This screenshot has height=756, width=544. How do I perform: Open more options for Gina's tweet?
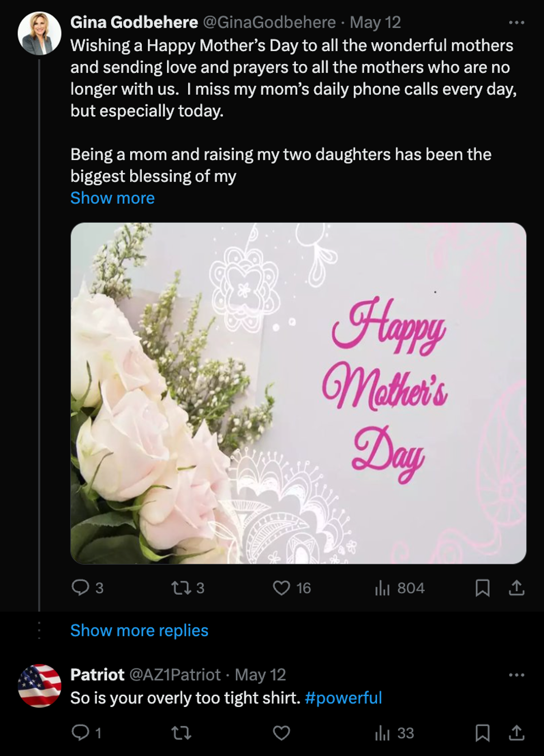(x=516, y=22)
